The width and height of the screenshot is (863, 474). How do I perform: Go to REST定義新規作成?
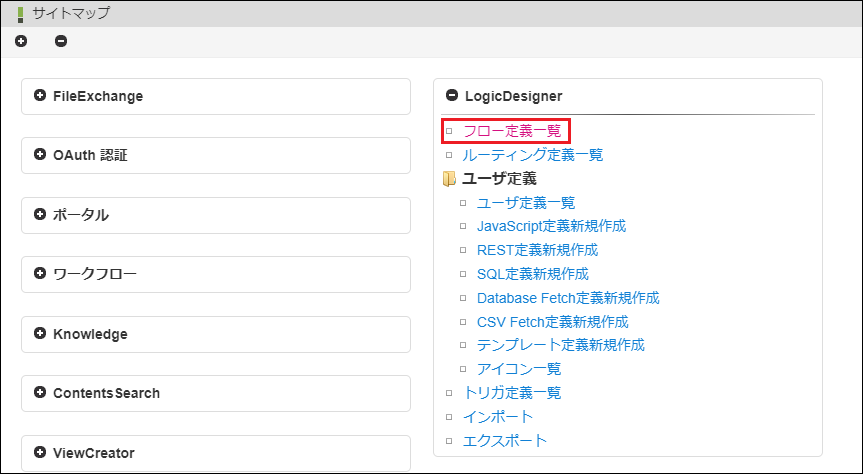[537, 250]
